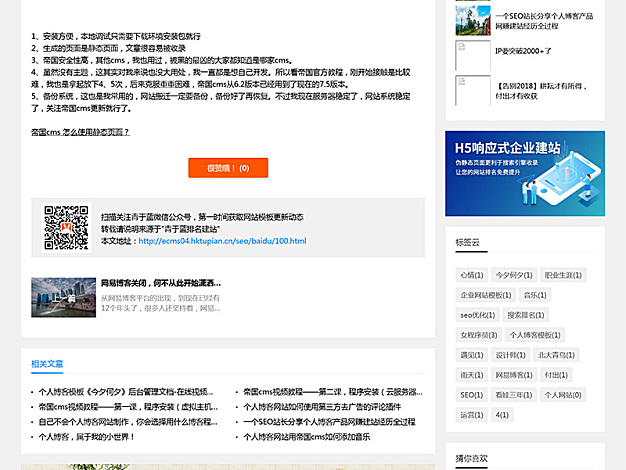Screen dimensions: 626x470
Task: Click the WeChat QR code image
Action: click(66, 228)
